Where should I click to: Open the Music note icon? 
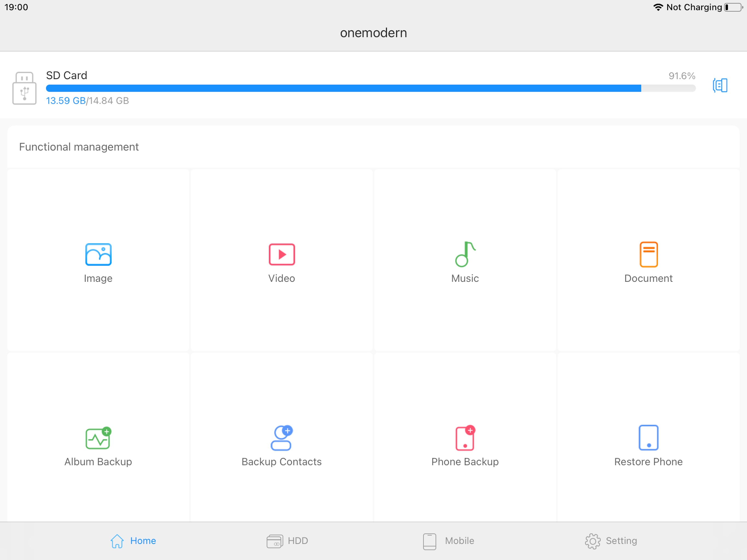[465, 254]
